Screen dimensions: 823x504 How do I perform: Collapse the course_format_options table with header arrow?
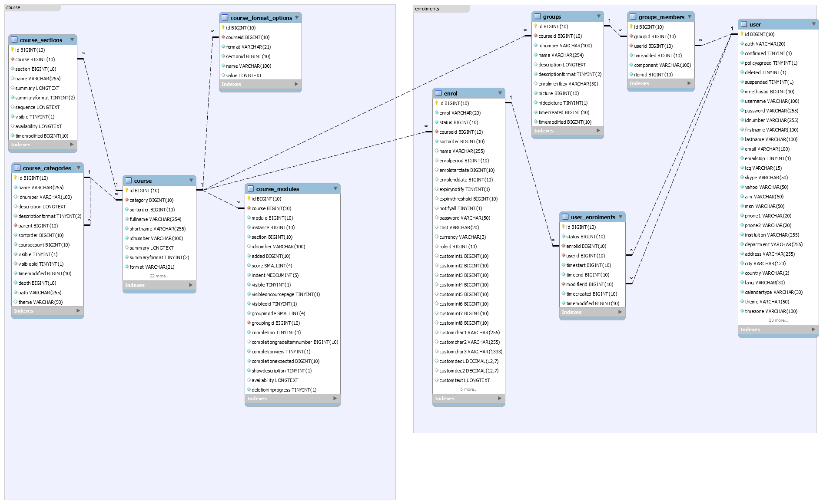[x=297, y=18]
